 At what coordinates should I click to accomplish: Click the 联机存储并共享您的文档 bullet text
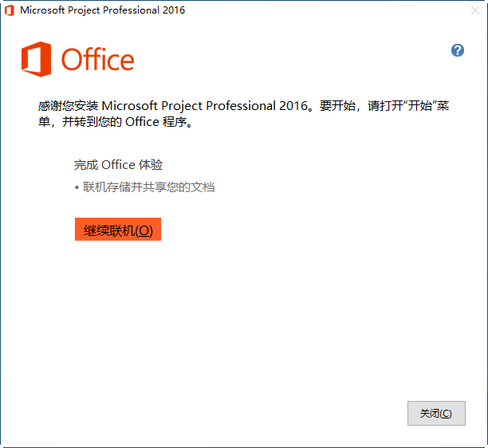point(149,187)
